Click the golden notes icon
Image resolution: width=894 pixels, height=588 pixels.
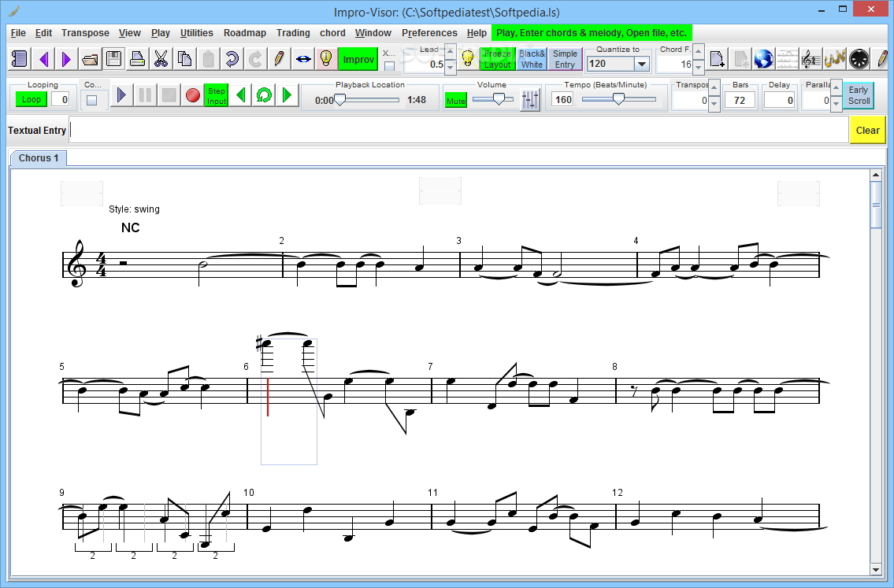pos(835,59)
